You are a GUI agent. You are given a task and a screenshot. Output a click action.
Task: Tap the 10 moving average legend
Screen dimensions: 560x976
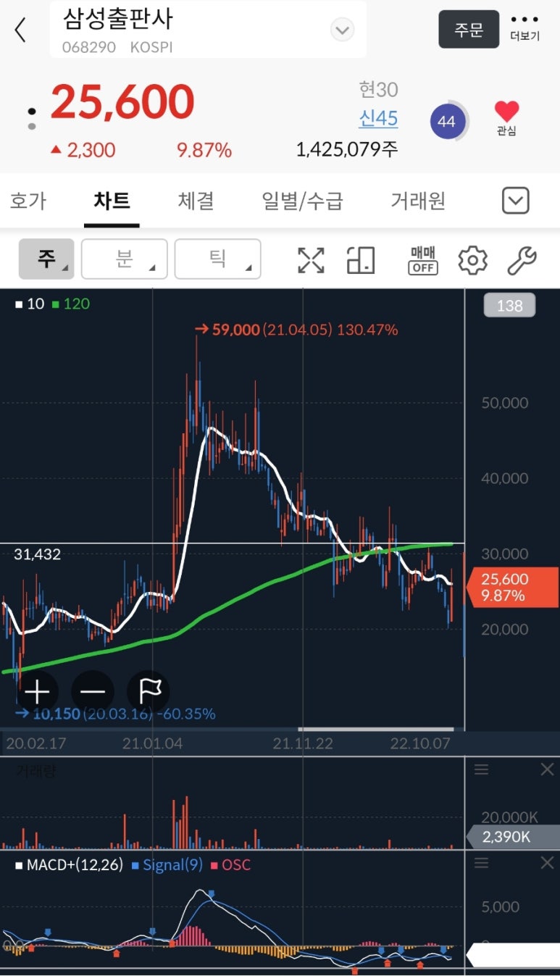coord(30,304)
